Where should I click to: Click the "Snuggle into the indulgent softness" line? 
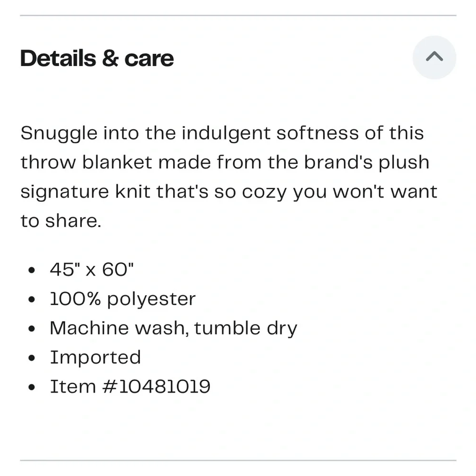click(x=222, y=133)
